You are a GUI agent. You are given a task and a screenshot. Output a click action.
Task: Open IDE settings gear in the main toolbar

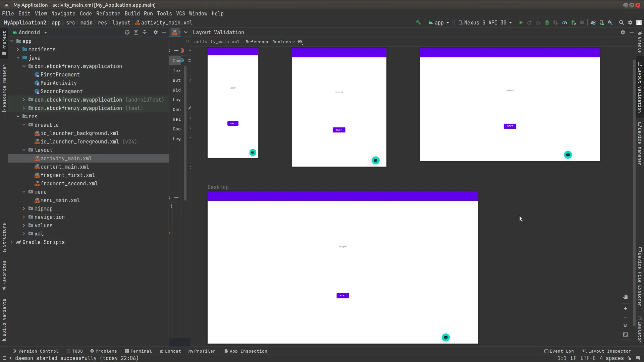(x=630, y=22)
